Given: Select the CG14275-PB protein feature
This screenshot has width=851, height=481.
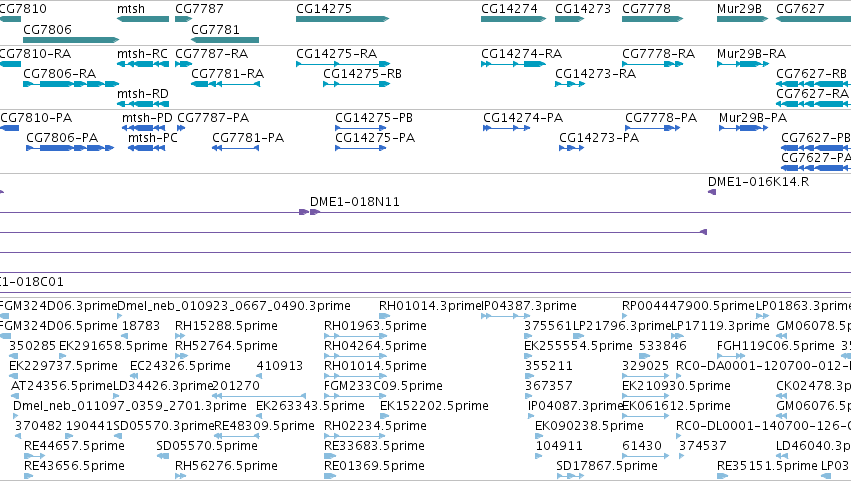Looking at the screenshot, I should pos(360,128).
